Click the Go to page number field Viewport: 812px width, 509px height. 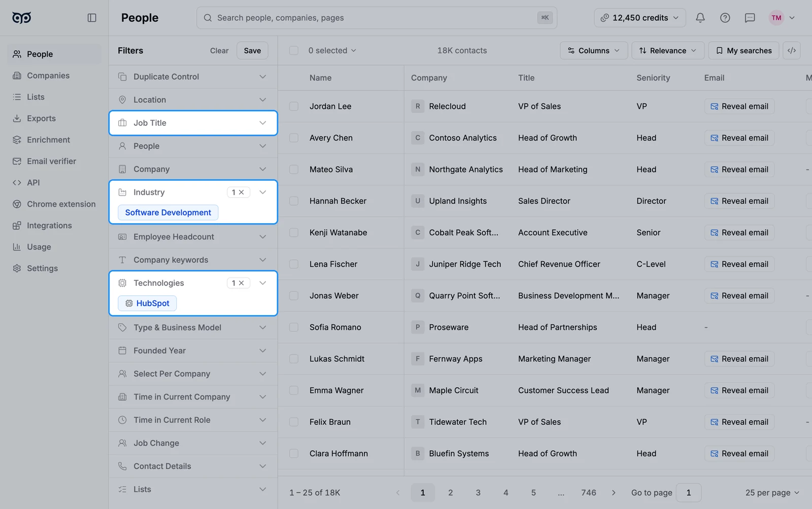tap(689, 493)
